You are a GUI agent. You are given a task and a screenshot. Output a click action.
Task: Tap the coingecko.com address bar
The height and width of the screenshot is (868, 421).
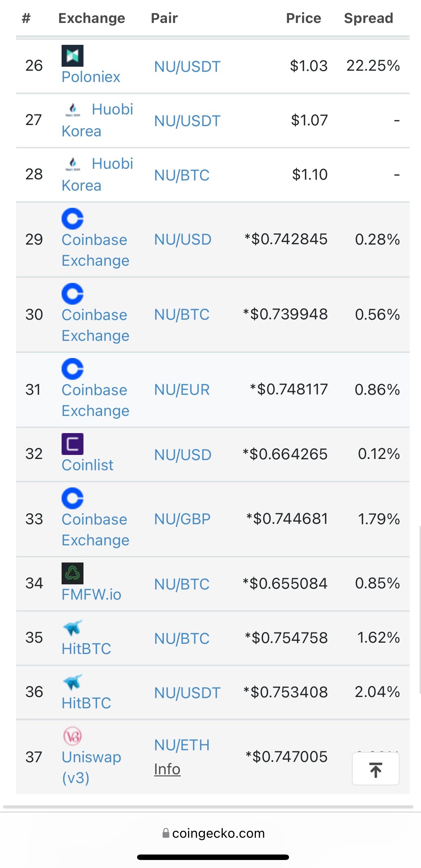click(x=214, y=833)
